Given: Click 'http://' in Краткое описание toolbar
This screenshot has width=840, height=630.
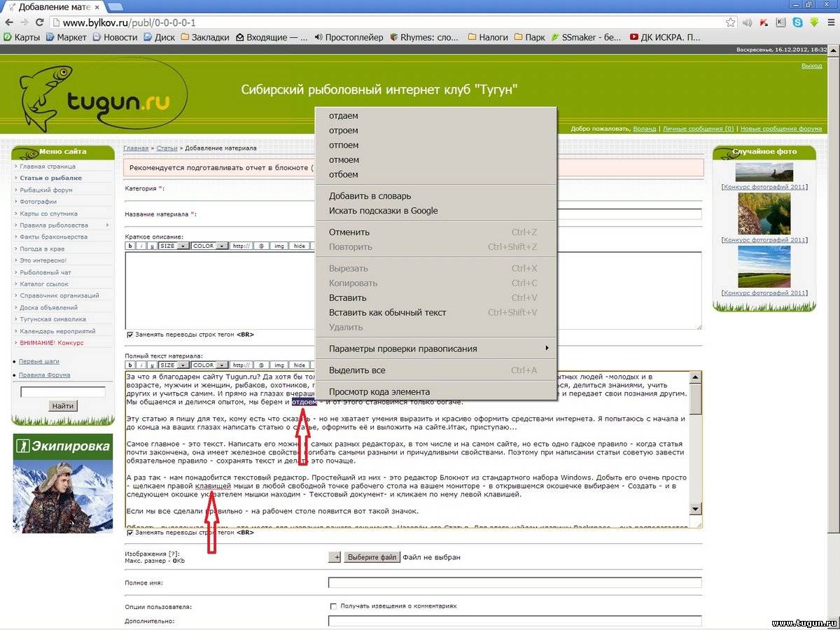Looking at the screenshot, I should click(x=241, y=246).
